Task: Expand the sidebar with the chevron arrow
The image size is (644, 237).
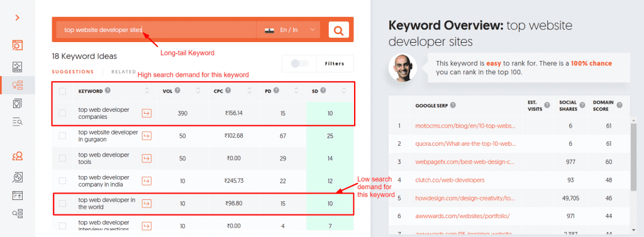Action: pyautogui.click(x=17, y=18)
